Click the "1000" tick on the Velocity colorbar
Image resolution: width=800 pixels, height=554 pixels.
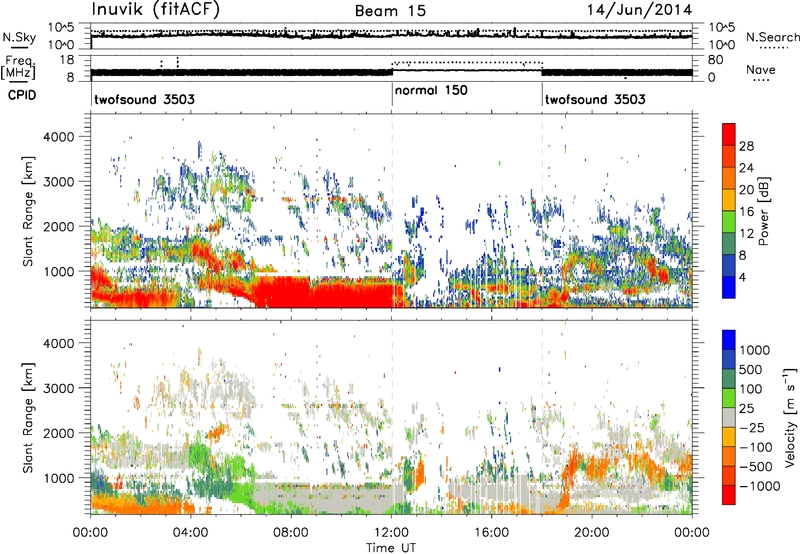pos(755,350)
